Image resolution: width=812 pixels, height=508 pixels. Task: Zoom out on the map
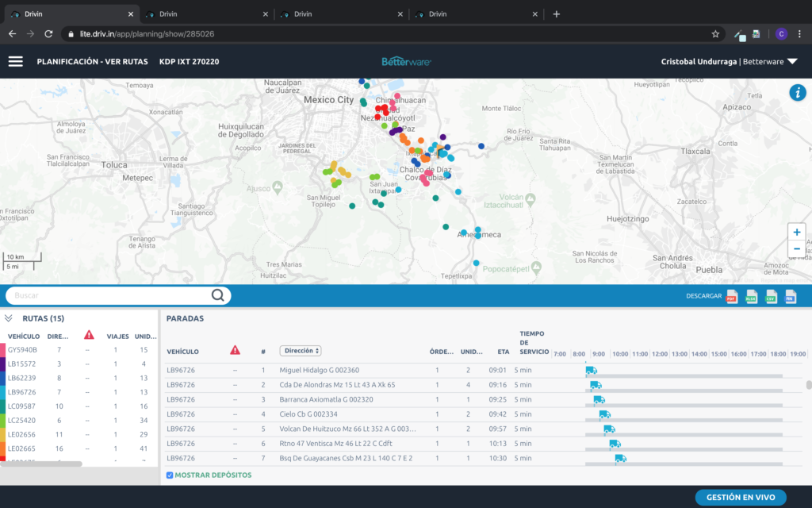click(x=796, y=249)
